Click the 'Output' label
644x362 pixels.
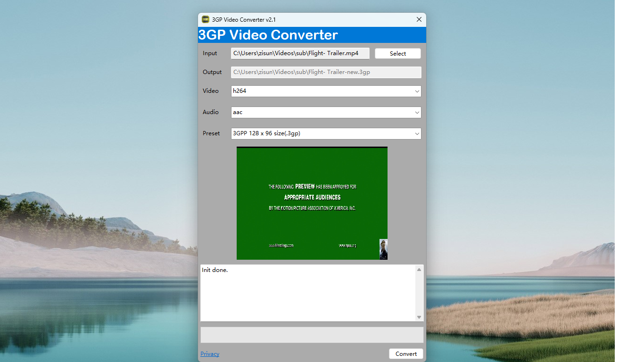click(212, 72)
